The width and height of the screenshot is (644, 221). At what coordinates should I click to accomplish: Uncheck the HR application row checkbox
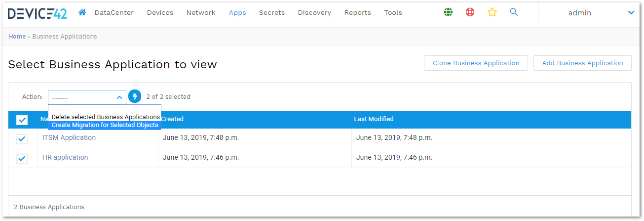coord(22,159)
